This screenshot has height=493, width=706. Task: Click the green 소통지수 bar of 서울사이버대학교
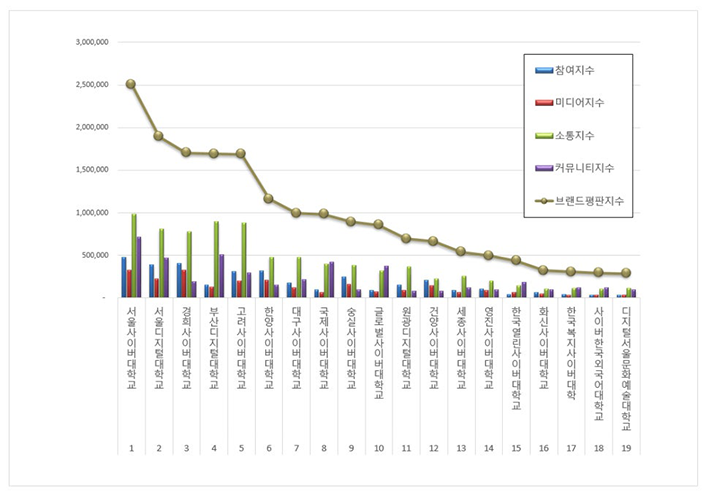(134, 255)
